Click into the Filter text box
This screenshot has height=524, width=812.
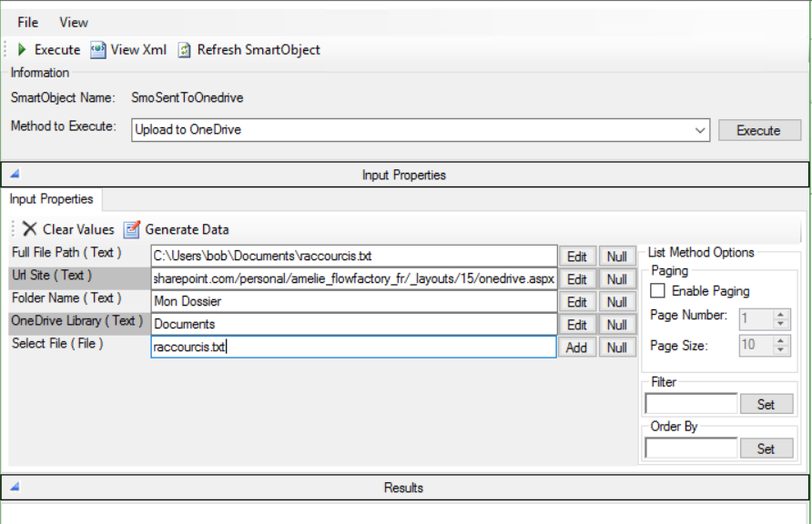(690, 404)
